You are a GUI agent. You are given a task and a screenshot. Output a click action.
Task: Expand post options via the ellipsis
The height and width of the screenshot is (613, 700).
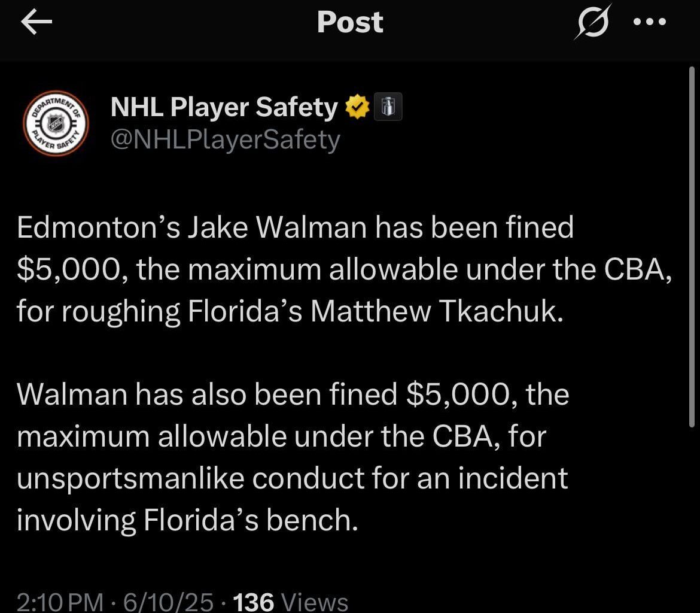(649, 22)
